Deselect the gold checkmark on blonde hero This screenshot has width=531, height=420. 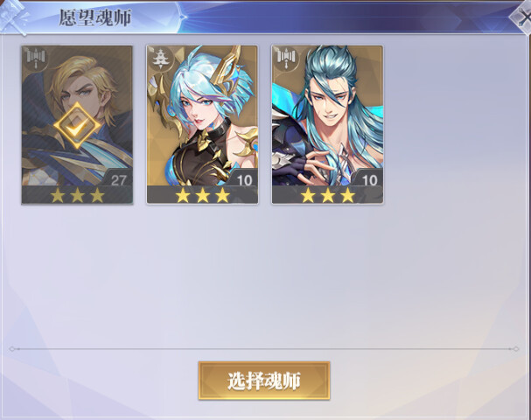pyautogui.click(x=77, y=126)
